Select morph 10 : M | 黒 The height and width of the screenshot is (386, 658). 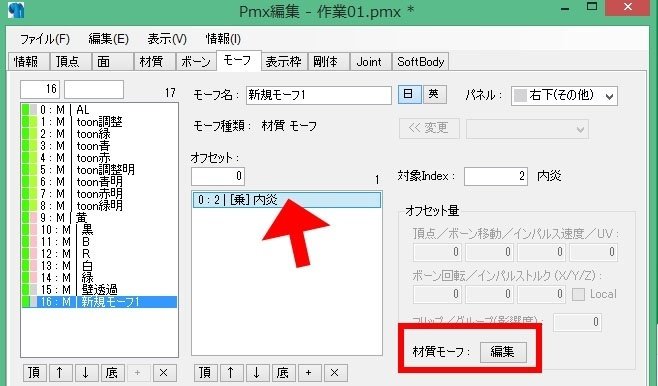point(99,230)
